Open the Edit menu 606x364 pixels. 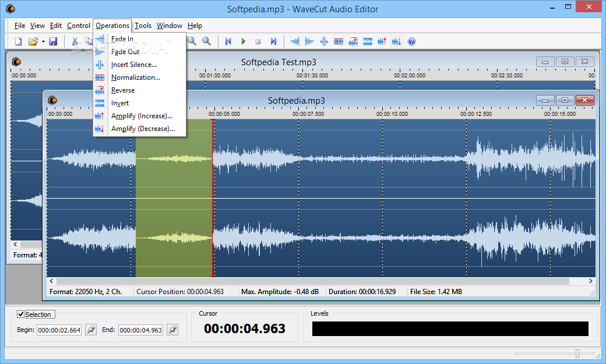point(56,26)
